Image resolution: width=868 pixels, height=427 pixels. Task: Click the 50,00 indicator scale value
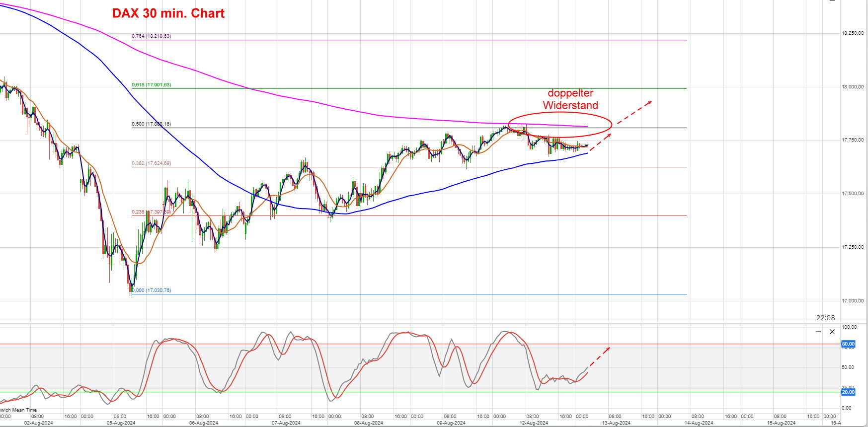[x=848, y=367]
